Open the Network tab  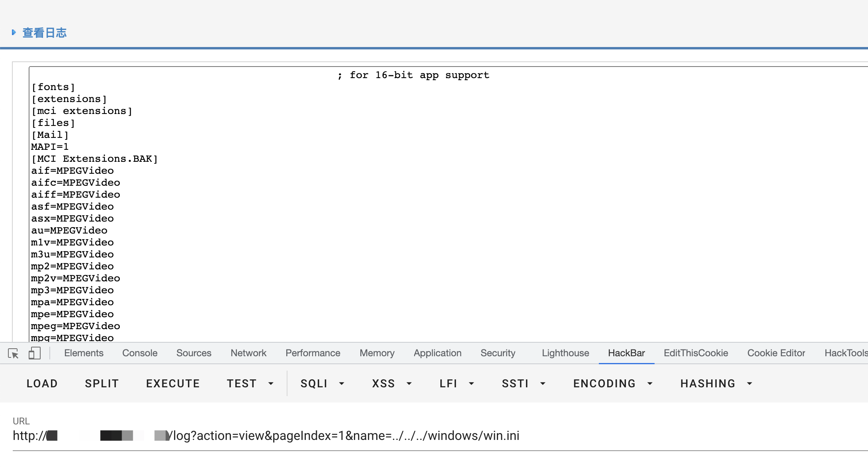[248, 353]
